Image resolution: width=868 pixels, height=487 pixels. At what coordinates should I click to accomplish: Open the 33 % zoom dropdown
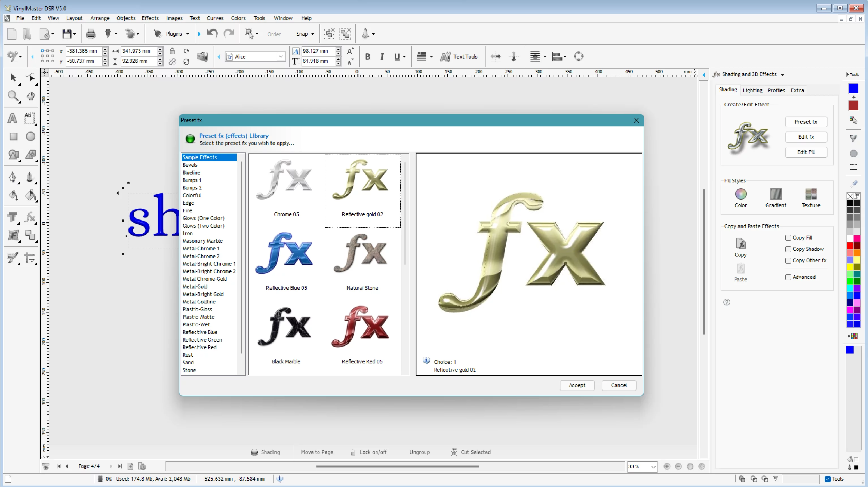(x=653, y=467)
